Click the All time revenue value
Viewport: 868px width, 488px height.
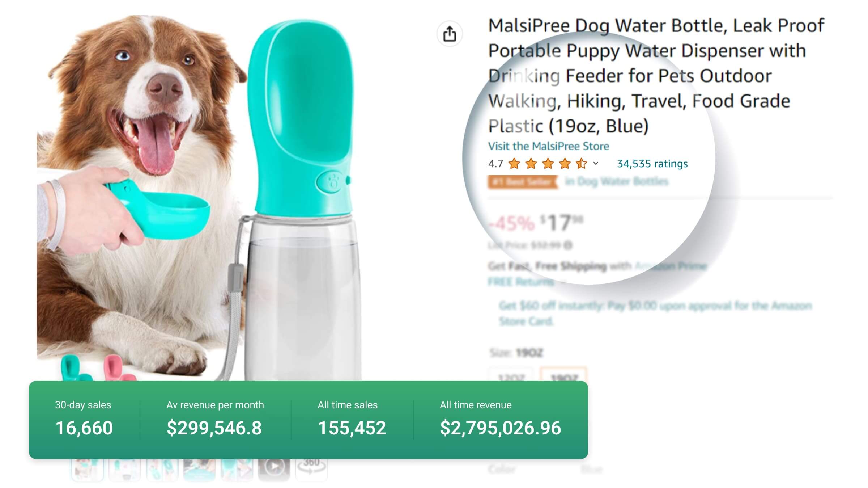[500, 428]
